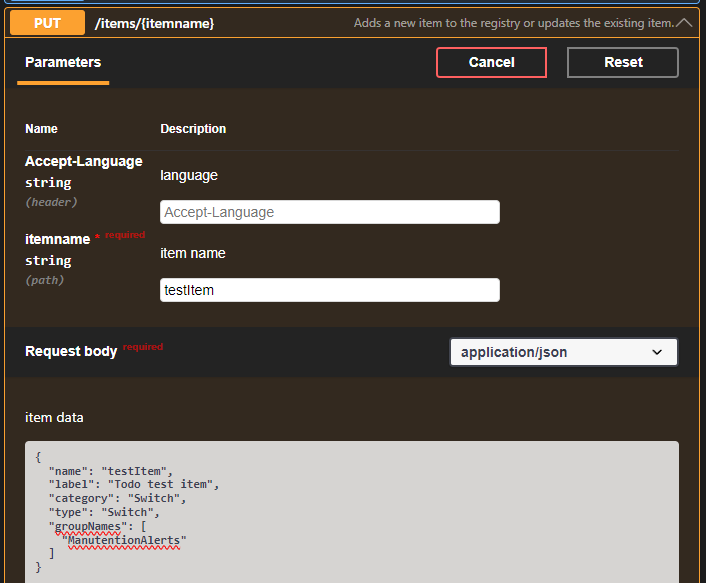Click the Description column header
The image size is (706, 583).
click(193, 129)
